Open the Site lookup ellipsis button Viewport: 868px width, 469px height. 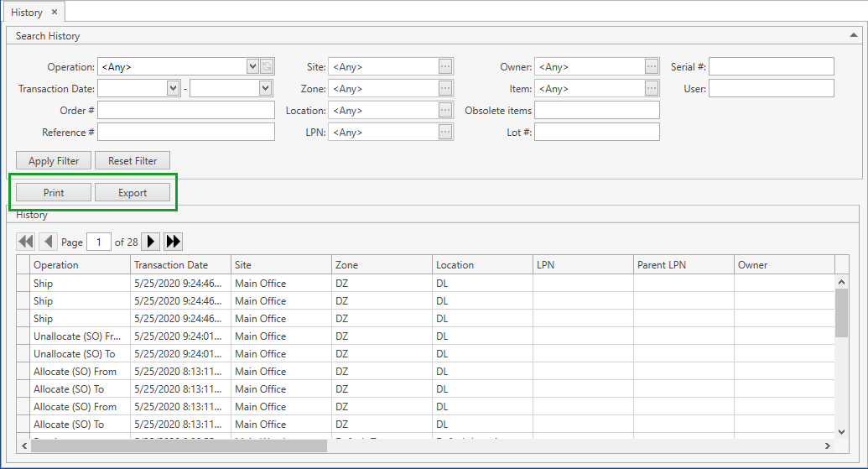(x=445, y=67)
